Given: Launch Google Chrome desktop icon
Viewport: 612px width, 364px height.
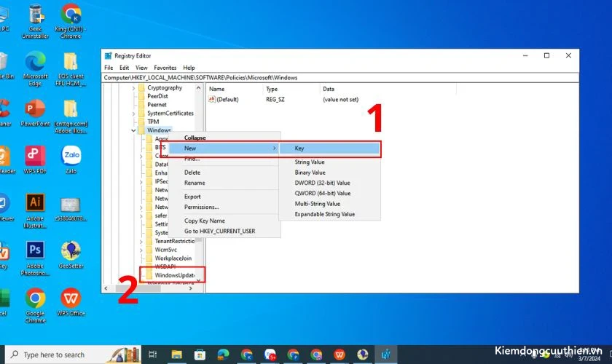Looking at the screenshot, I should [x=35, y=306].
